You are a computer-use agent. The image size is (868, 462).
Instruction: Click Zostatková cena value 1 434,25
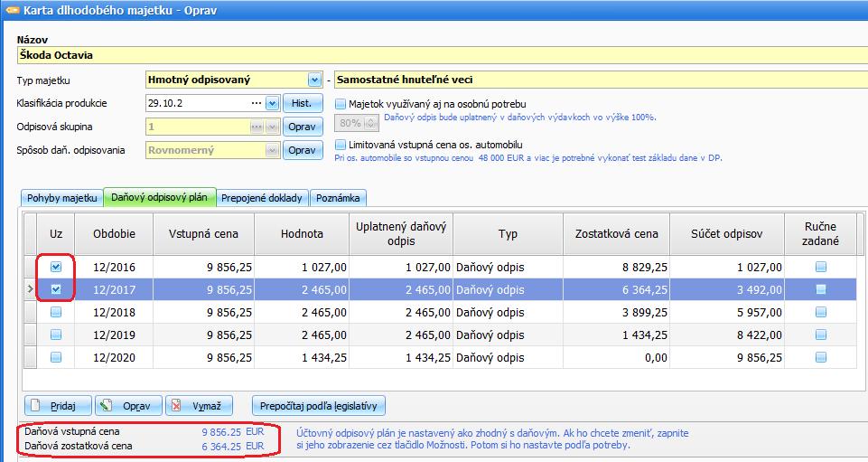617,335
